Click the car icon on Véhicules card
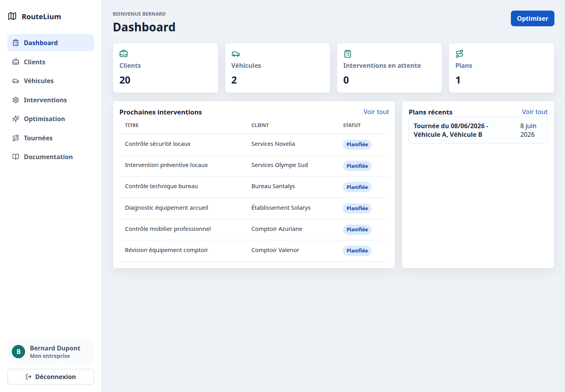 click(x=235, y=54)
